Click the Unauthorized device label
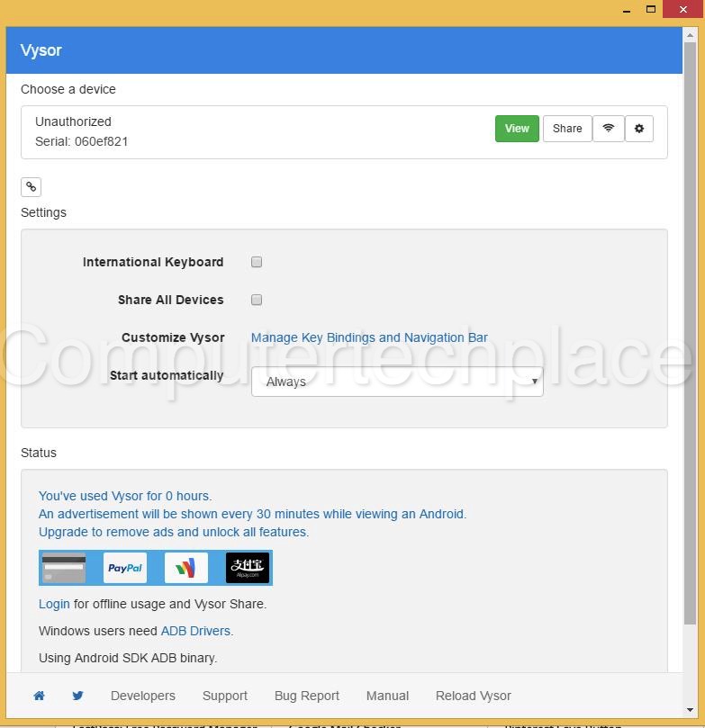 tap(73, 121)
